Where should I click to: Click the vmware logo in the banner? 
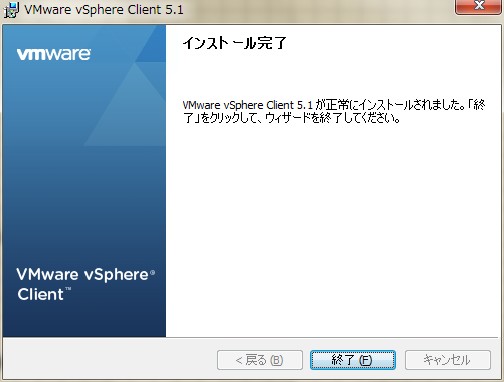pyautogui.click(x=54, y=54)
